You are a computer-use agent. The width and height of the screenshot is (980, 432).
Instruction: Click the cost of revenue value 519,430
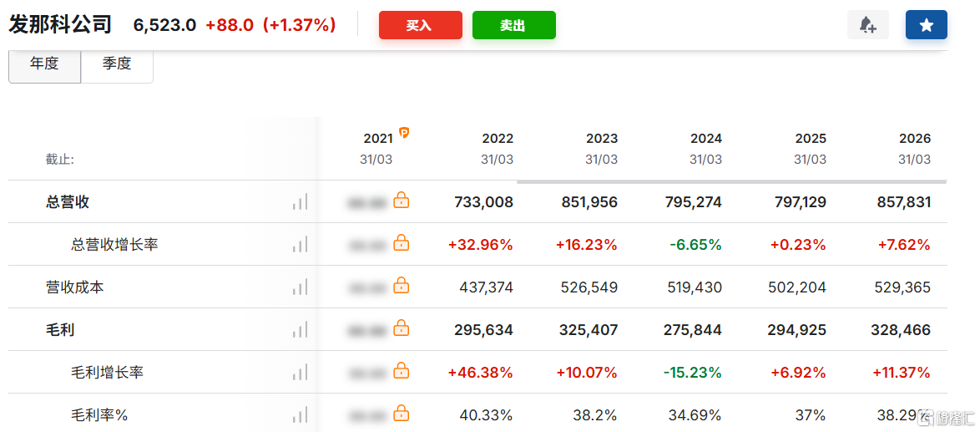tap(695, 287)
